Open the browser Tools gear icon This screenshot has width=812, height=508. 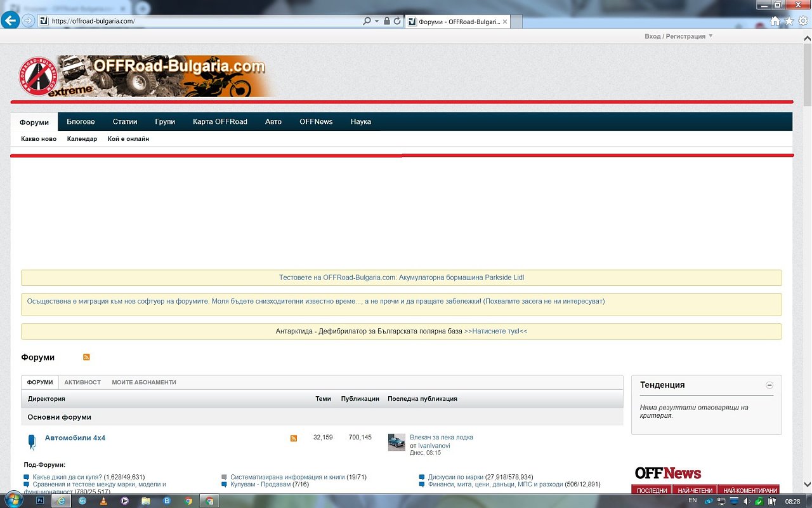coord(803,21)
